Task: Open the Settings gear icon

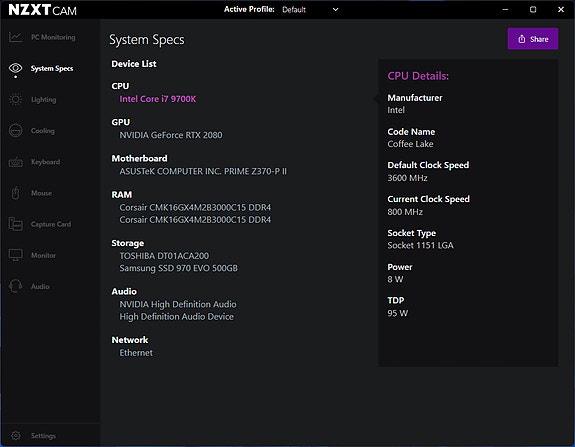Action: 15,436
